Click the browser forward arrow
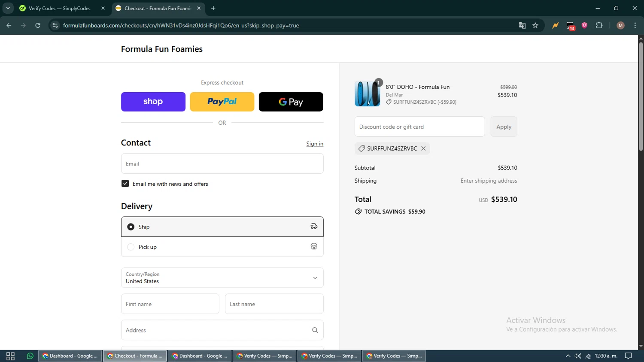This screenshot has width=644, height=362. click(x=24, y=25)
